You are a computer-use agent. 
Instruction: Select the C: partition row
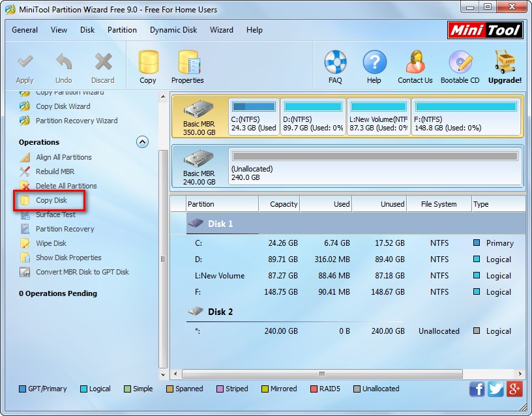pyautogui.click(x=347, y=243)
